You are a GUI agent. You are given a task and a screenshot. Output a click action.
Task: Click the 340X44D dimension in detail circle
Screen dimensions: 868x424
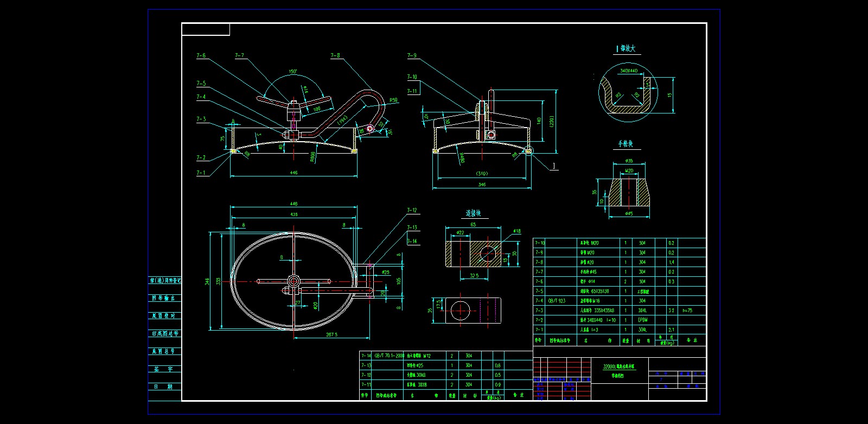pos(629,71)
